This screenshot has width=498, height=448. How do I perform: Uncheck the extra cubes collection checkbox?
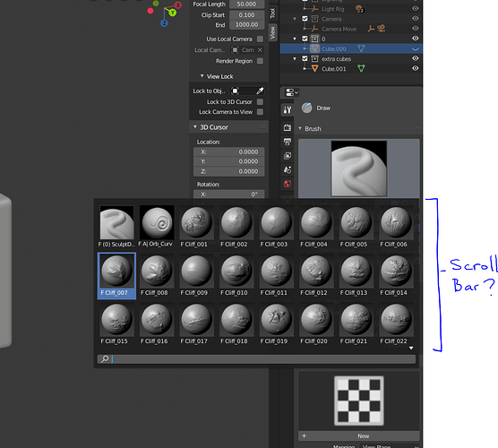305,59
